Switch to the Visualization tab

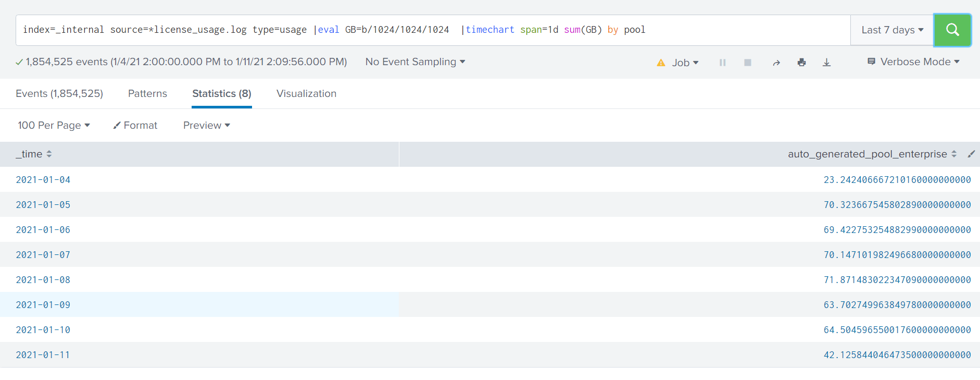(x=306, y=93)
